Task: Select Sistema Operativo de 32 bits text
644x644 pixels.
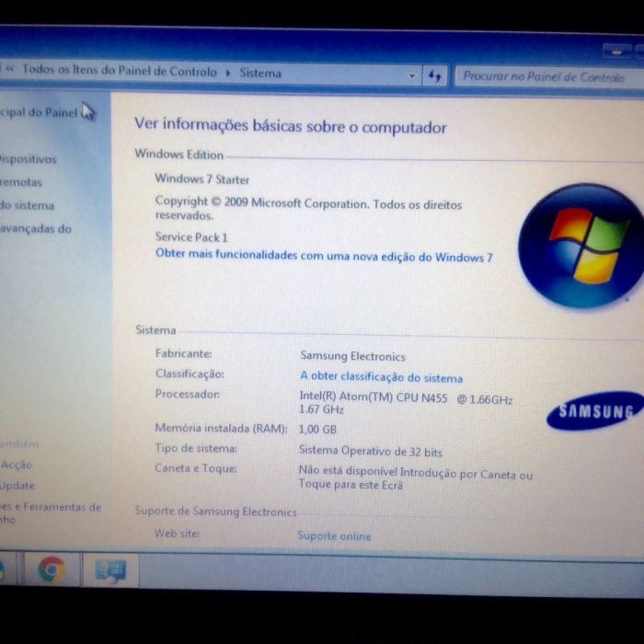Action: pos(371,451)
